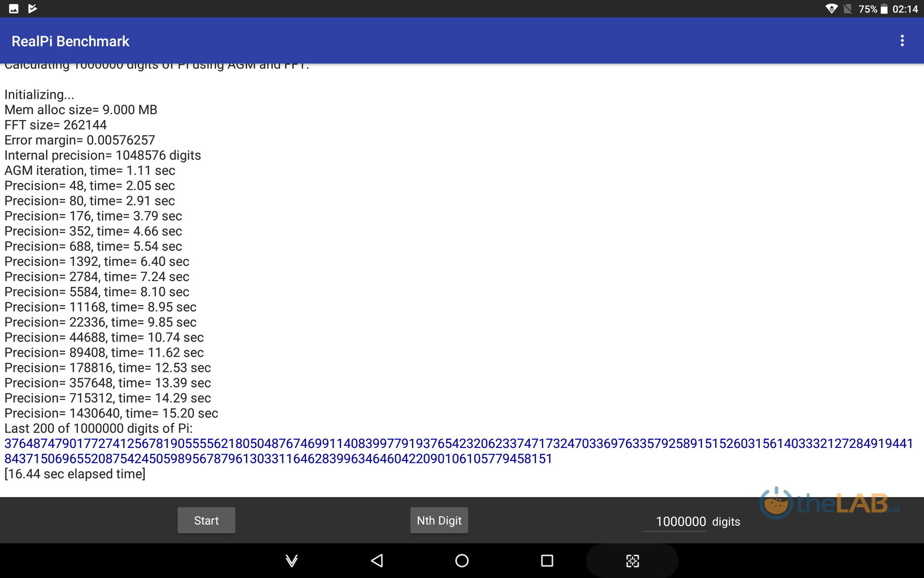Tap the 16.44 sec elapsed time line

point(75,474)
